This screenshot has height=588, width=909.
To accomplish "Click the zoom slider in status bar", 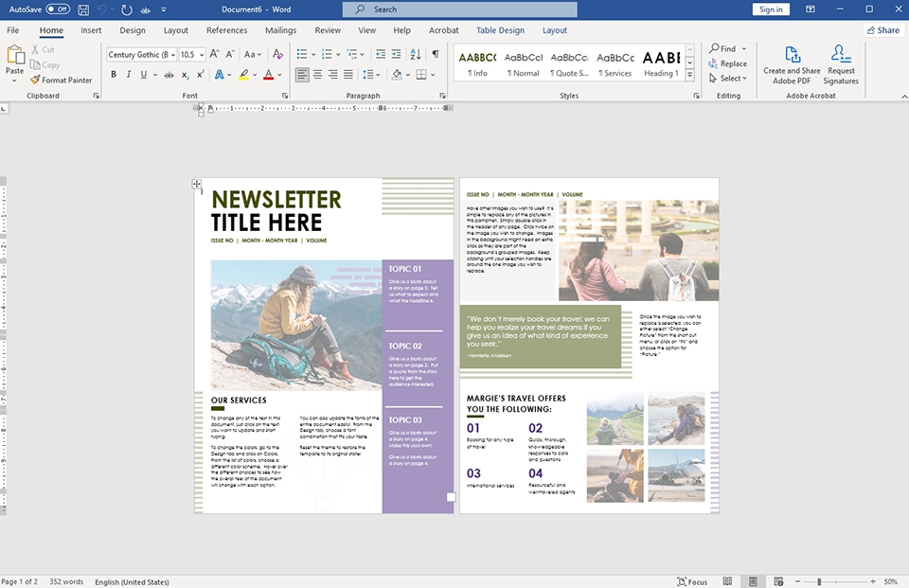I will click(833, 581).
